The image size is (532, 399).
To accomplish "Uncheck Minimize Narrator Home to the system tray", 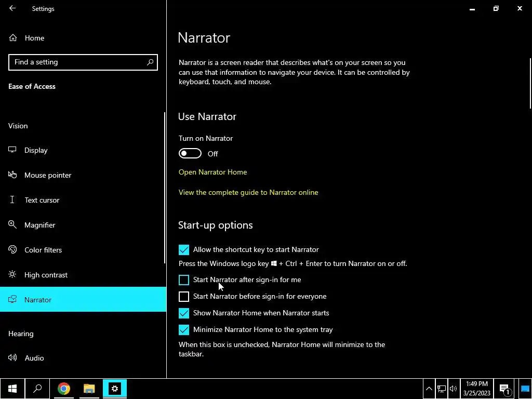I will [184, 330].
